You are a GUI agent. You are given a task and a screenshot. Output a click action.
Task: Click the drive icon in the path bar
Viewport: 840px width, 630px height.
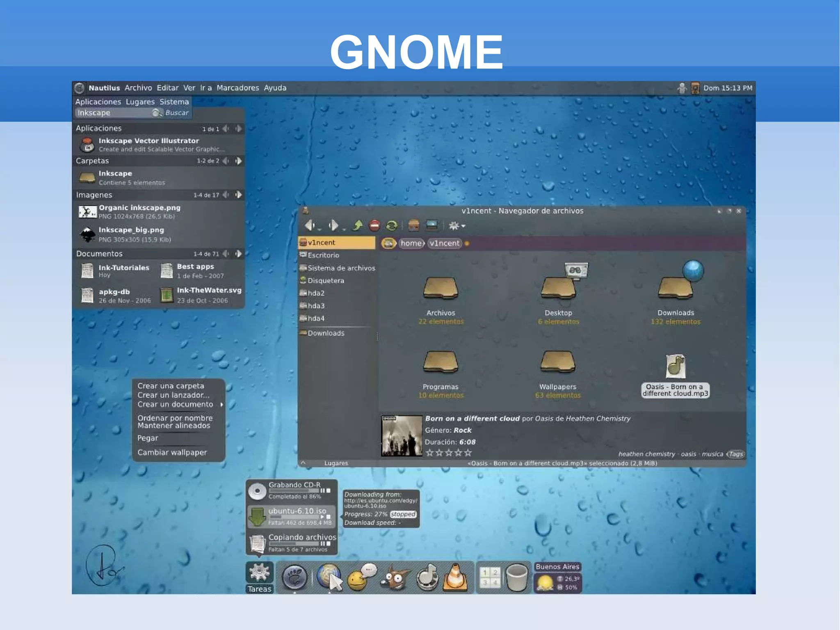tap(389, 243)
